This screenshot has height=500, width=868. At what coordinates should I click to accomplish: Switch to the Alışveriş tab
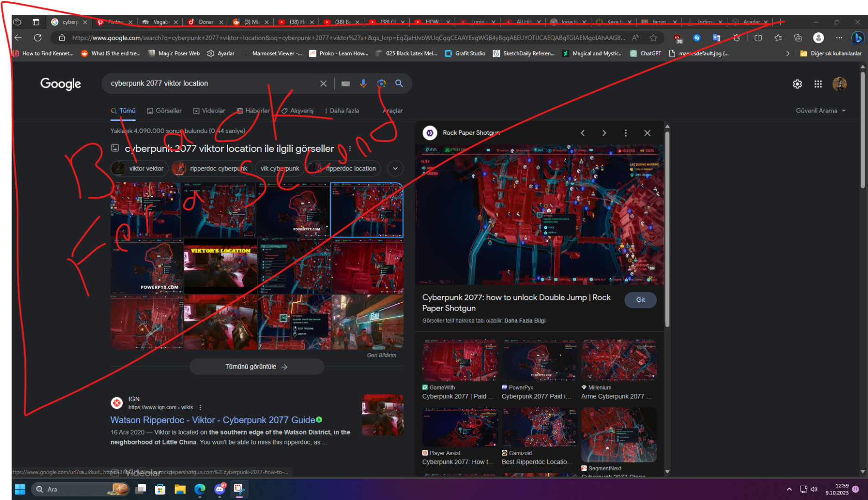point(297,111)
